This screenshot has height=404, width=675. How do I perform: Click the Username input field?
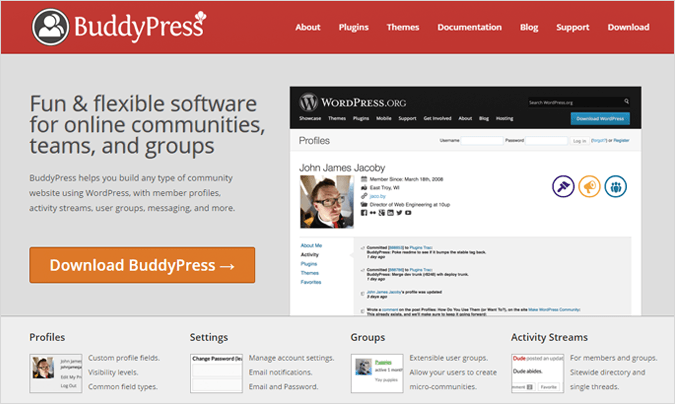482,140
